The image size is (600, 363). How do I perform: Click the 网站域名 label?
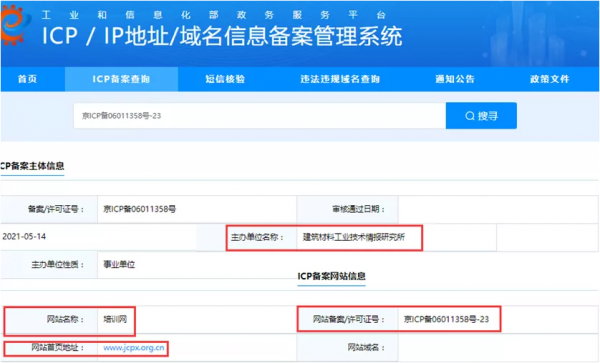click(366, 348)
